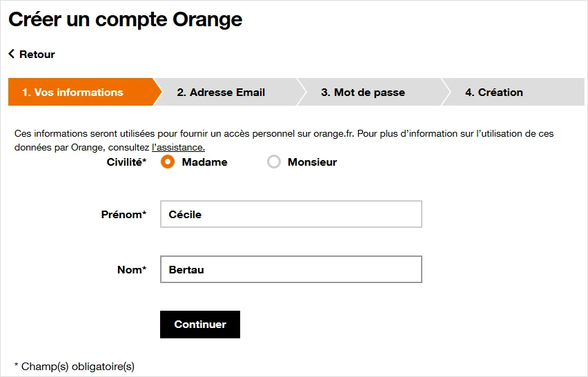Jump to the "4. Création" step

(x=494, y=93)
